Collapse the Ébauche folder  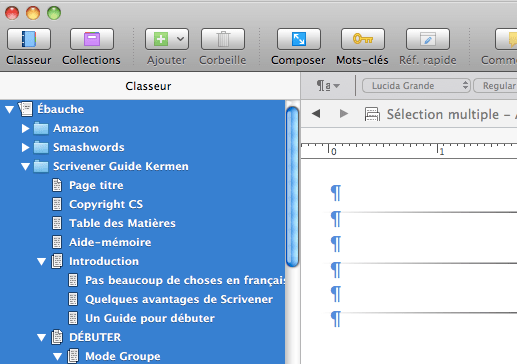click(x=10, y=109)
